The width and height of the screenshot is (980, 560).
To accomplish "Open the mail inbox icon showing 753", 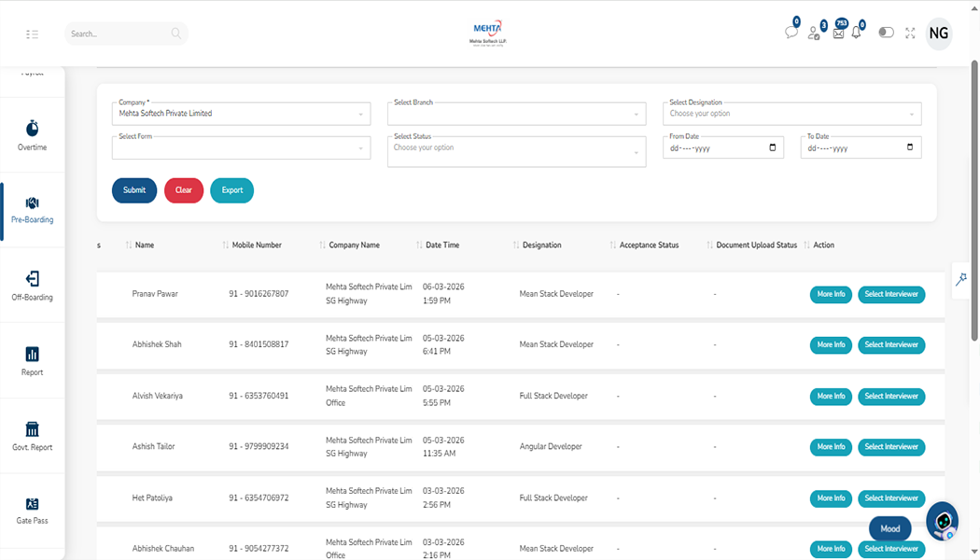I will click(x=837, y=33).
